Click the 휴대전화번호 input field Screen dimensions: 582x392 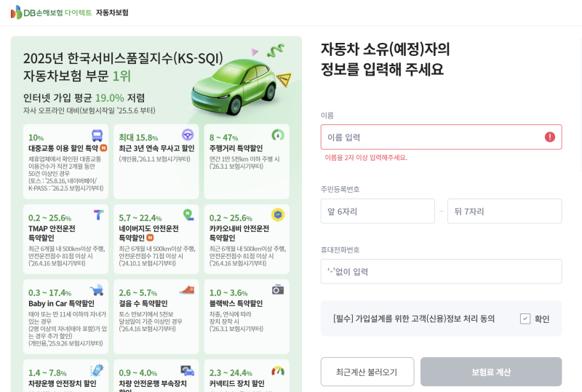pyautogui.click(x=442, y=271)
